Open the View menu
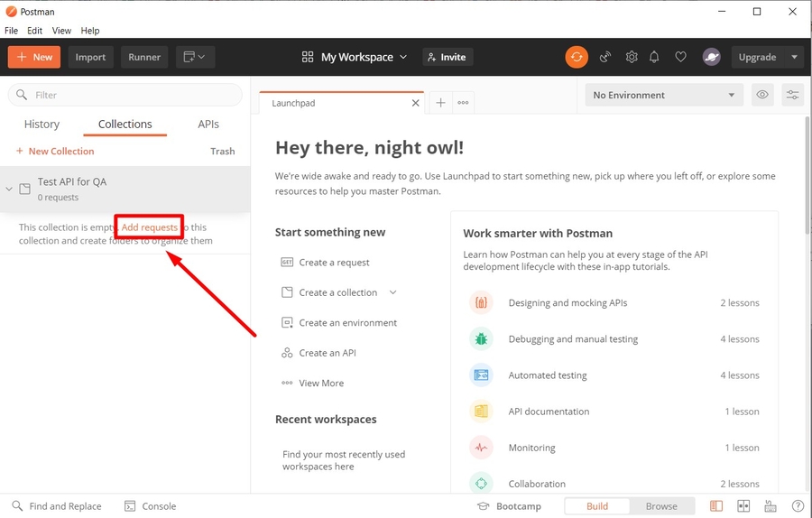 pyautogui.click(x=61, y=31)
